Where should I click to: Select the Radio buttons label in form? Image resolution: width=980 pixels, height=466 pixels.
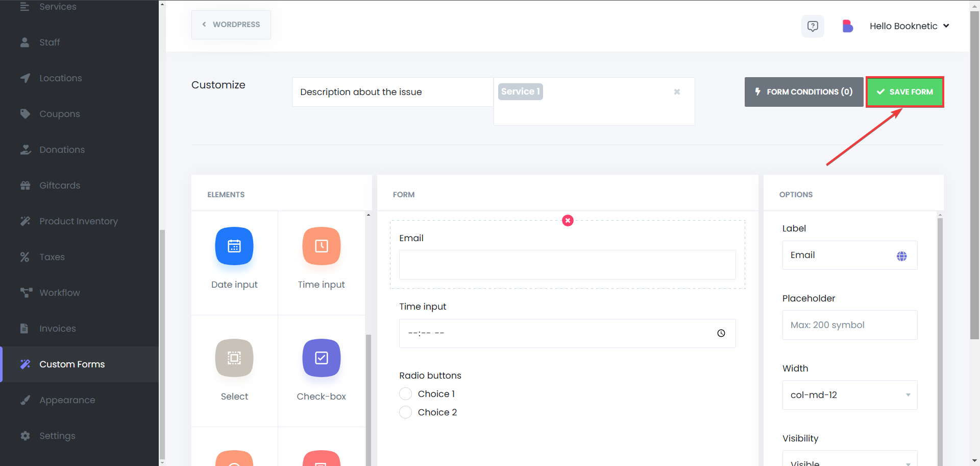click(x=430, y=376)
